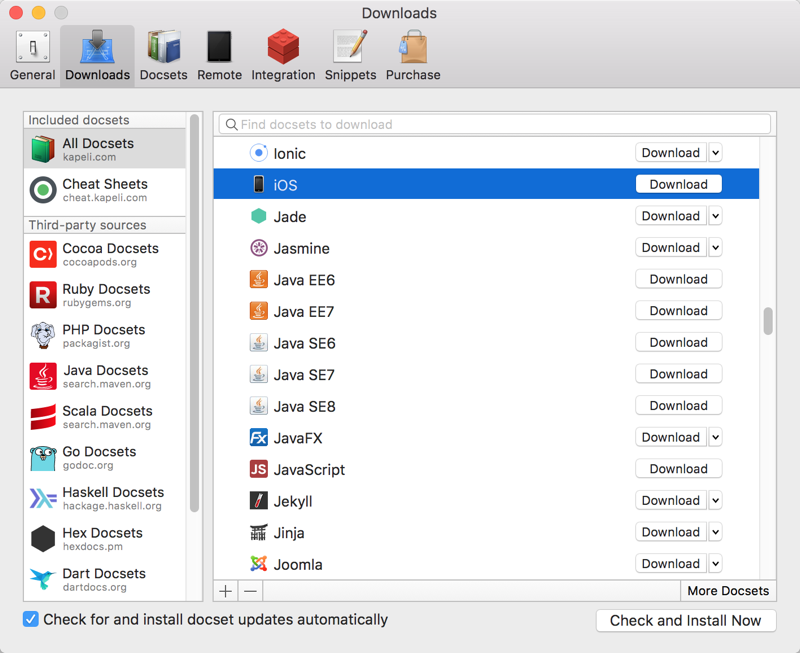Viewport: 800px width, 653px height.
Task: Open the General preferences tab
Action: click(x=33, y=56)
